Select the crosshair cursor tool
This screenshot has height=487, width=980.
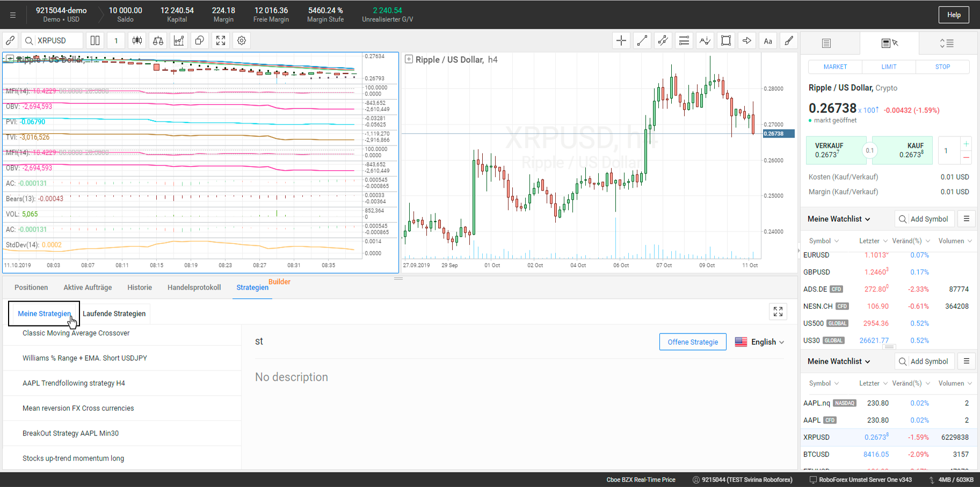pos(621,41)
